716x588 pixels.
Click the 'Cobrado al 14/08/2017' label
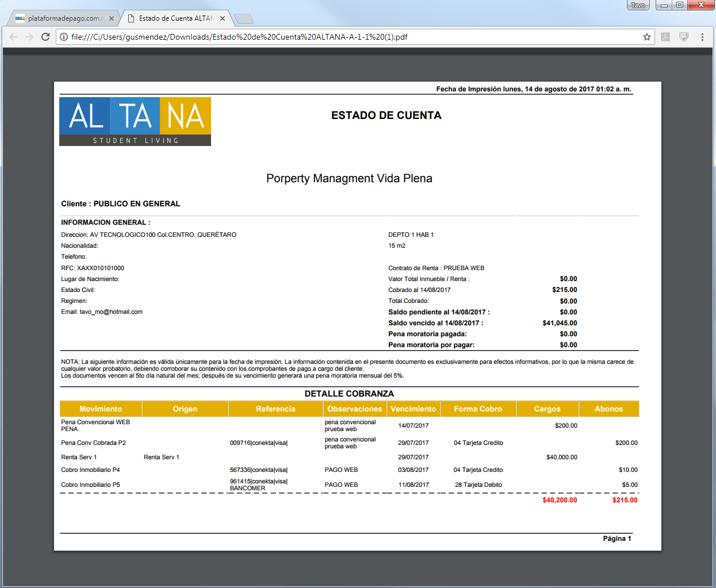(419, 290)
